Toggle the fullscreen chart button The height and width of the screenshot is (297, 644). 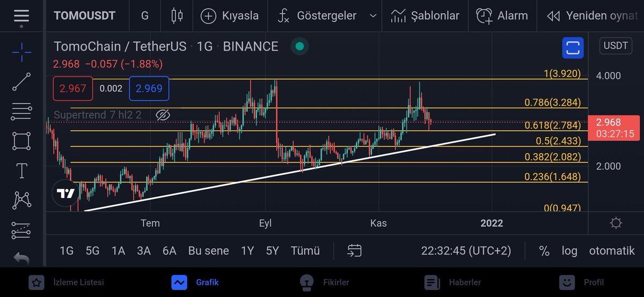pos(573,48)
